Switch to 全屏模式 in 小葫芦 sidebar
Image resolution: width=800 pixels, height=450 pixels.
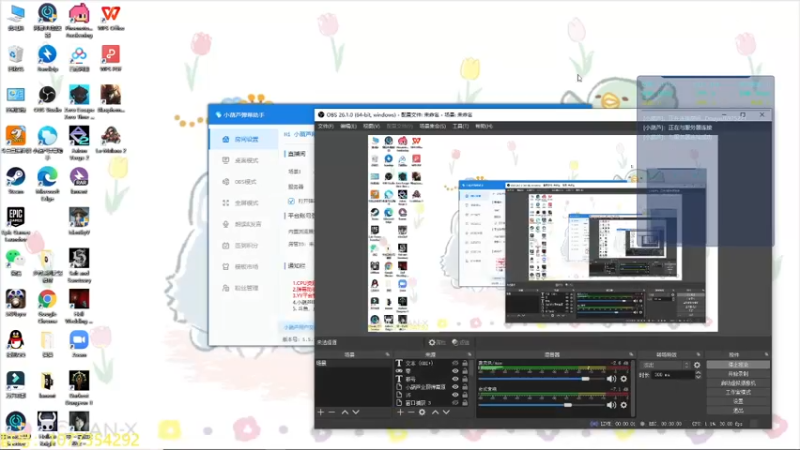pos(241,203)
